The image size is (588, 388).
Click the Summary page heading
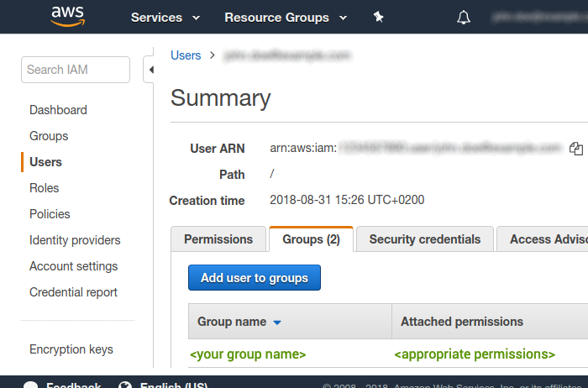[x=220, y=98]
